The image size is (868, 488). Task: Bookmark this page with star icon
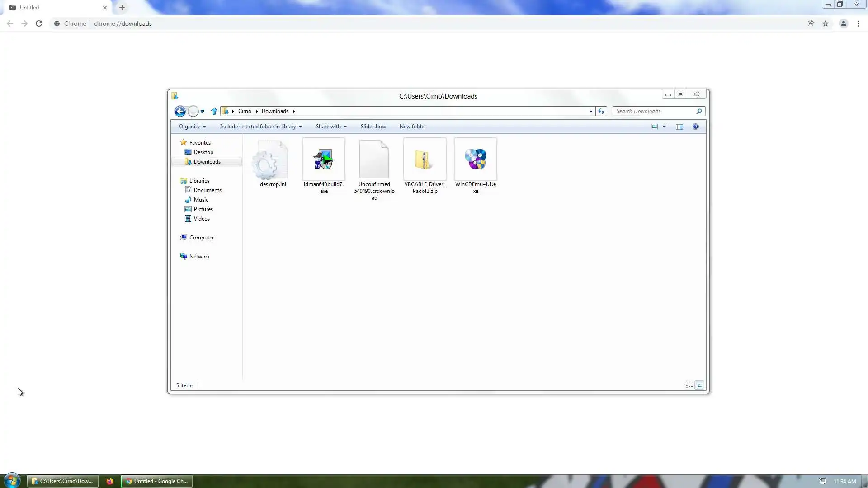click(826, 23)
